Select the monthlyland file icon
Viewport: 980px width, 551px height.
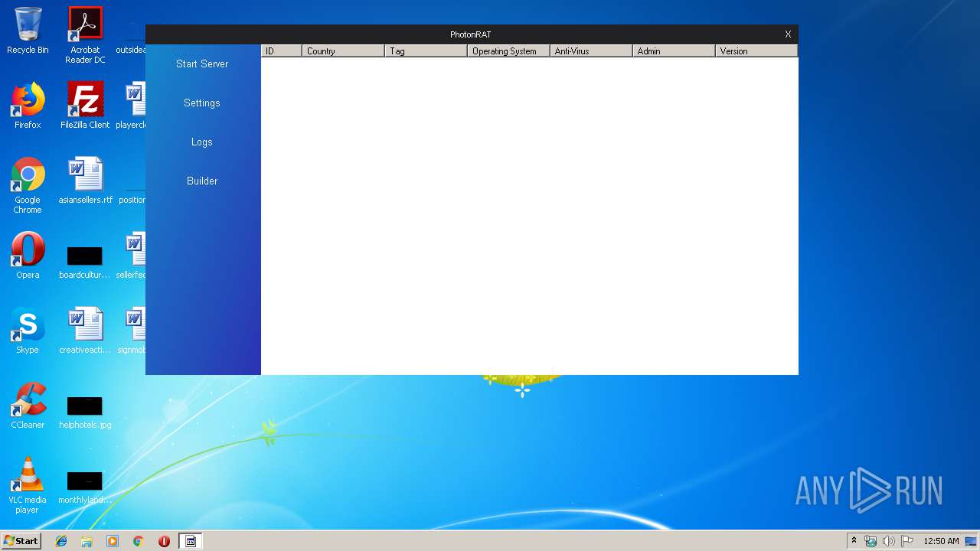[x=85, y=487]
